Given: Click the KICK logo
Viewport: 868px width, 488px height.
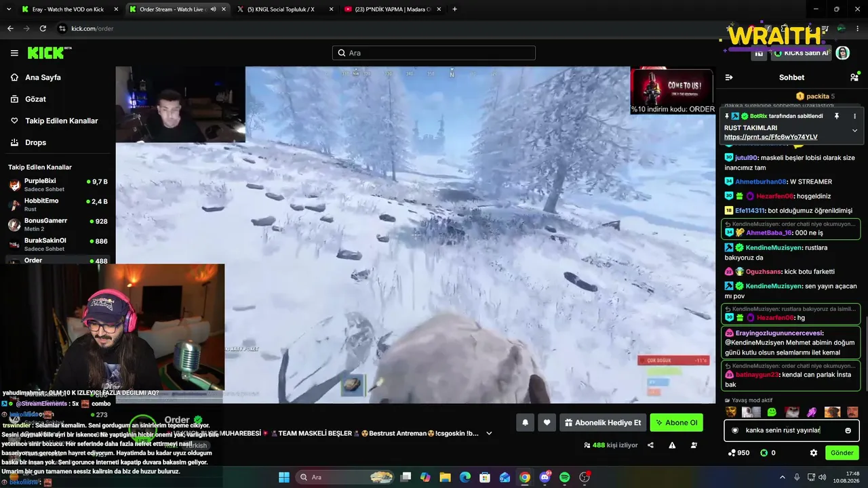Looking at the screenshot, I should pos(50,53).
